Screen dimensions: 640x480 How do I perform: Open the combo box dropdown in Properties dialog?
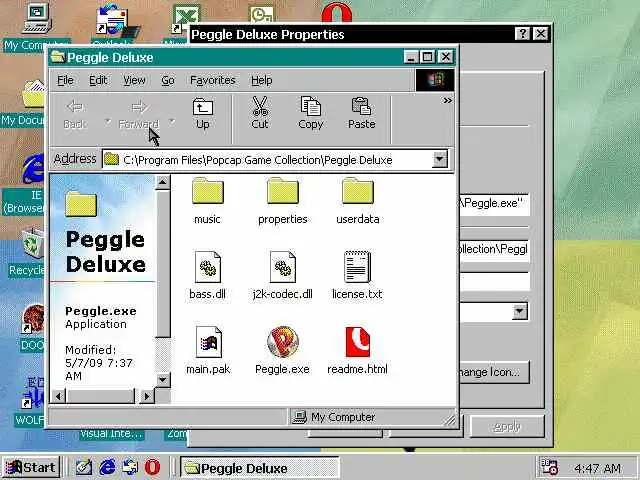(520, 311)
